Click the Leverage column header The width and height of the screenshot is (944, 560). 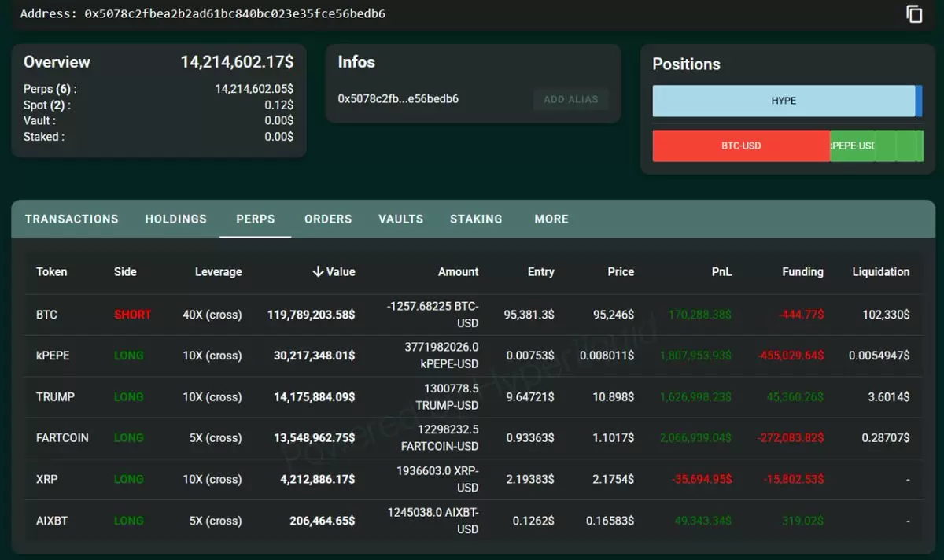[219, 271]
